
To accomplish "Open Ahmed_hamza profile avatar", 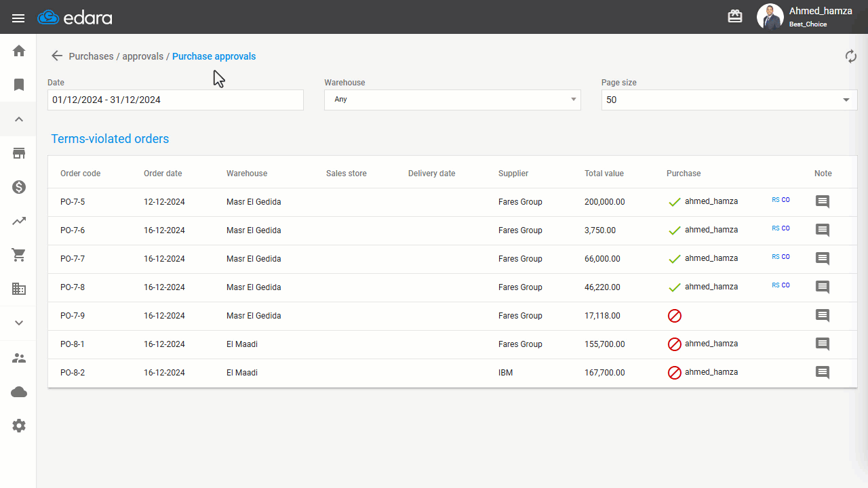I will 770,17.
